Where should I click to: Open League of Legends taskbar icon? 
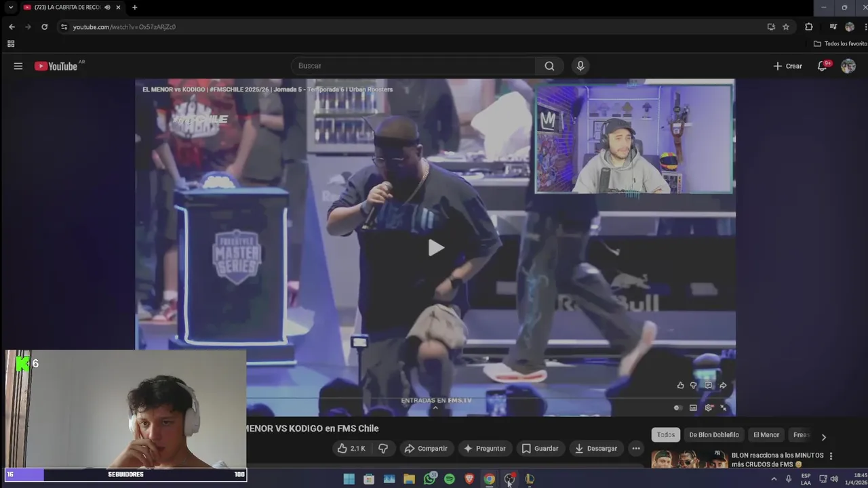pos(530,479)
